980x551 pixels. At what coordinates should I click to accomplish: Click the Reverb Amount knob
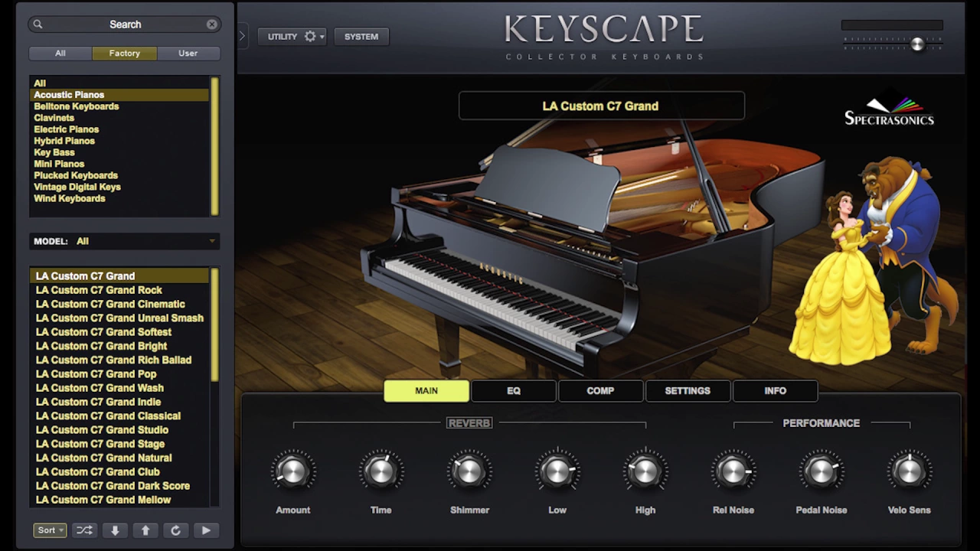[x=292, y=471]
